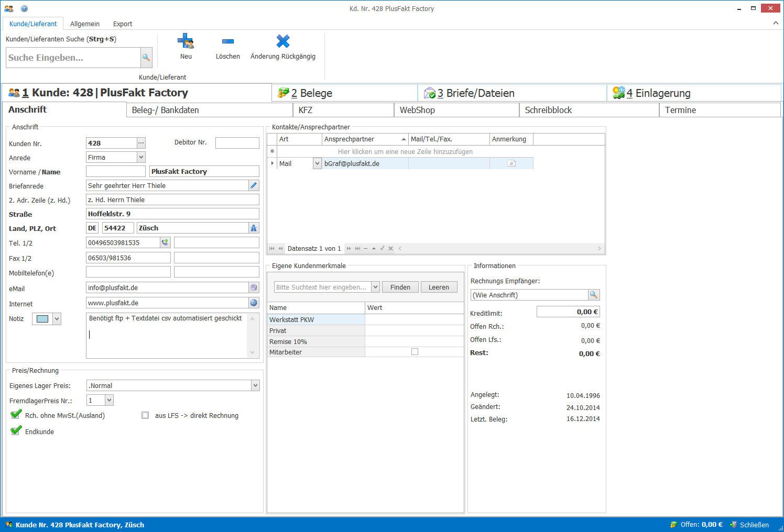Click the help question mark icon

point(24,8)
